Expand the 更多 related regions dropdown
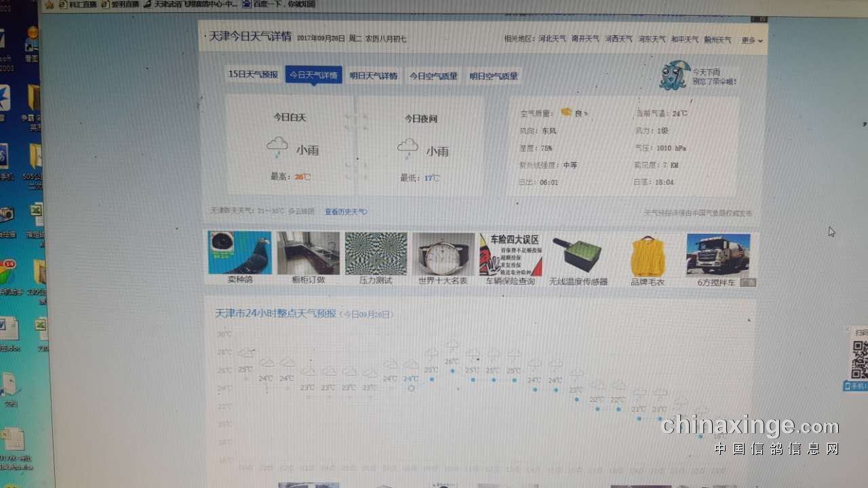868x488 pixels. [x=751, y=41]
